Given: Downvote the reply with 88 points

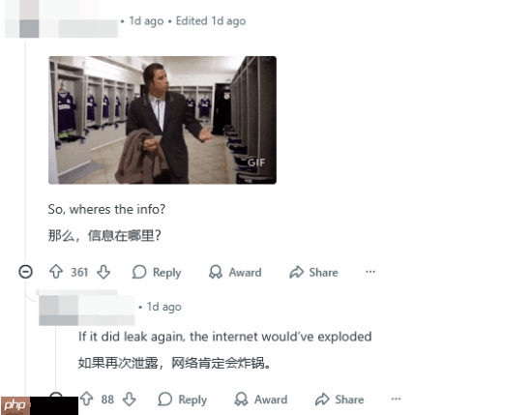Looking at the screenshot, I should coord(130,400).
